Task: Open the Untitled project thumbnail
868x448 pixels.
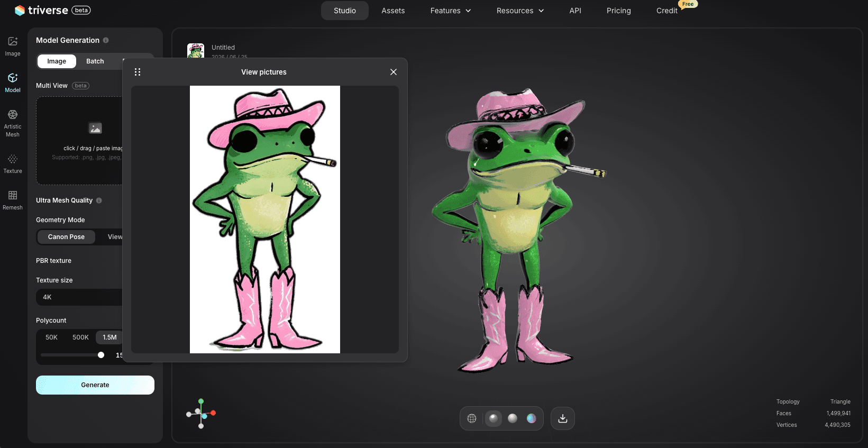Action: [x=196, y=51]
